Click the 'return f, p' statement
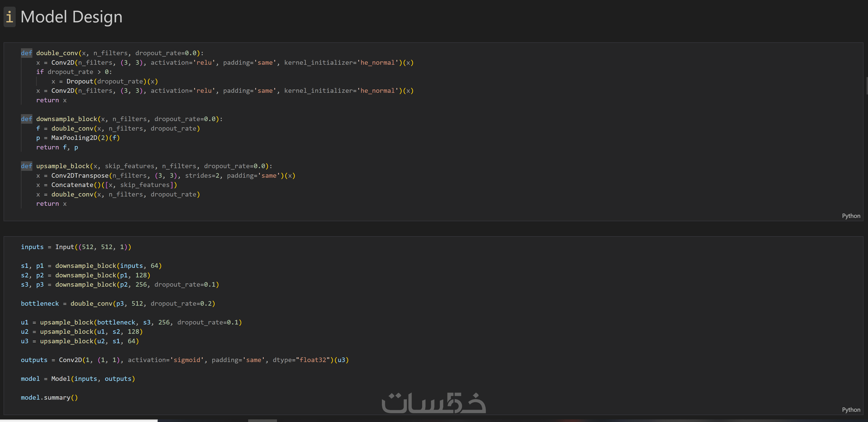 [x=57, y=147]
